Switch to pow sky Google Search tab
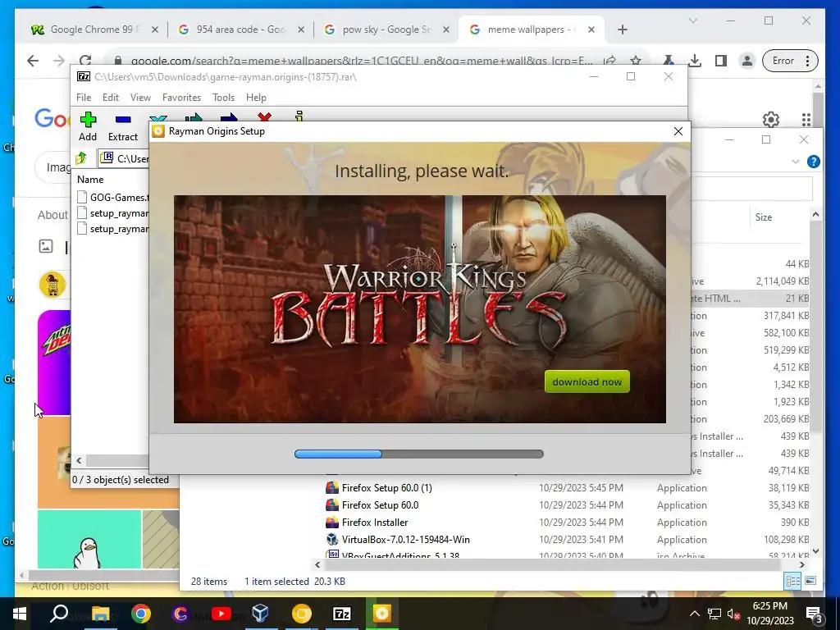This screenshot has height=630, width=840. point(387,30)
